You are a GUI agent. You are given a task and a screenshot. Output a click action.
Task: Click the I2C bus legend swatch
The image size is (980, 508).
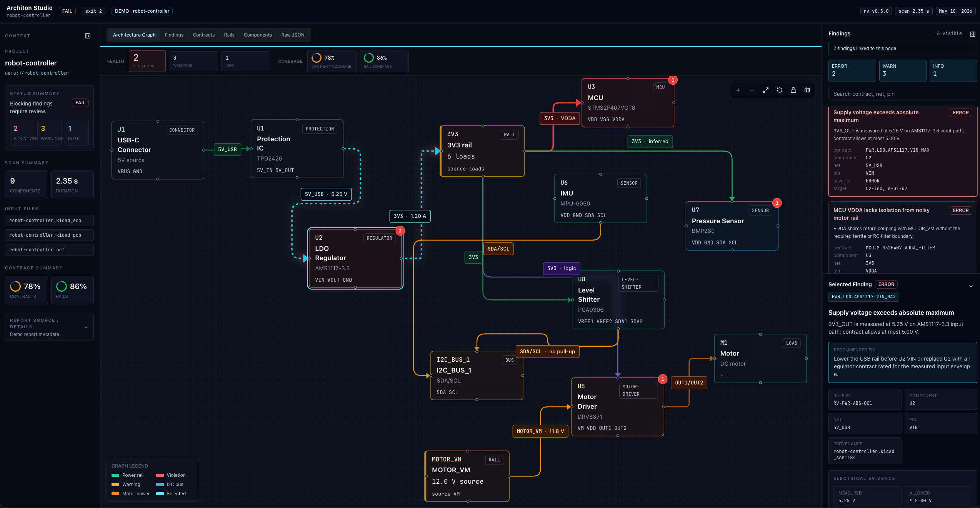[160, 485]
